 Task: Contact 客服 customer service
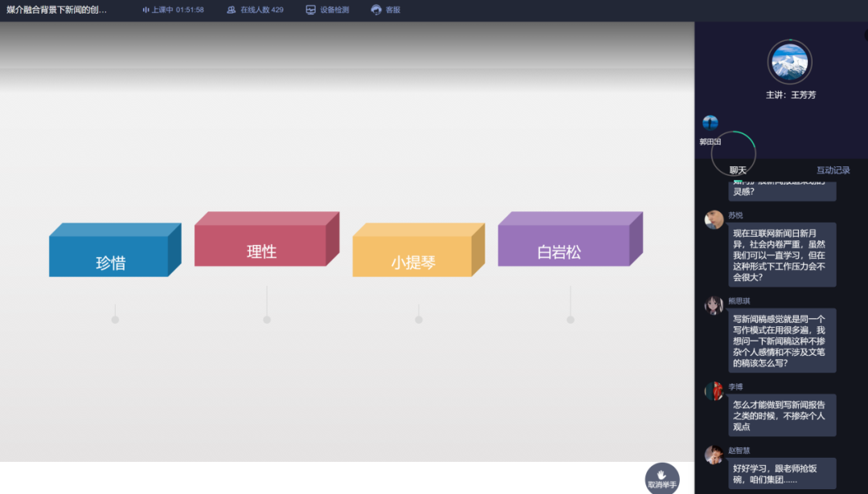click(385, 10)
